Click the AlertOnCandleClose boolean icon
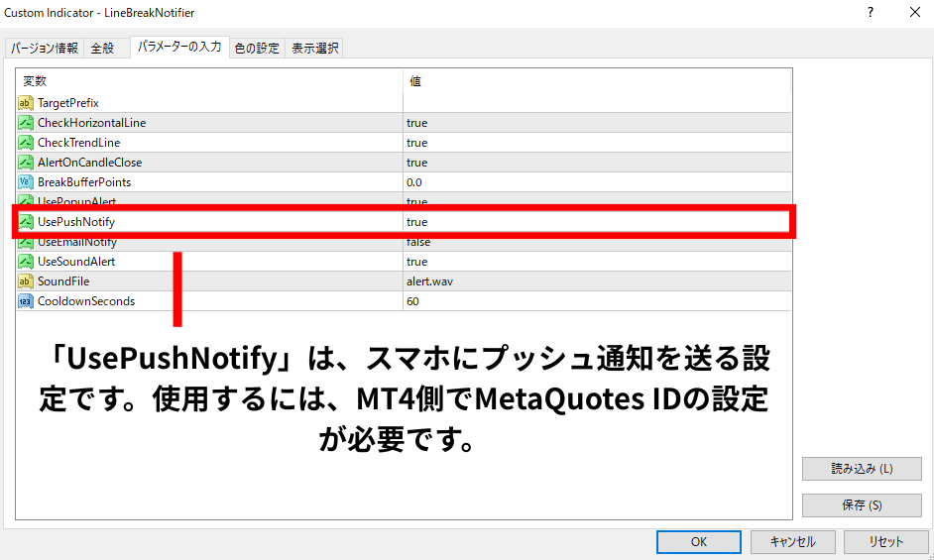Image resolution: width=934 pixels, height=560 pixels. click(x=26, y=163)
